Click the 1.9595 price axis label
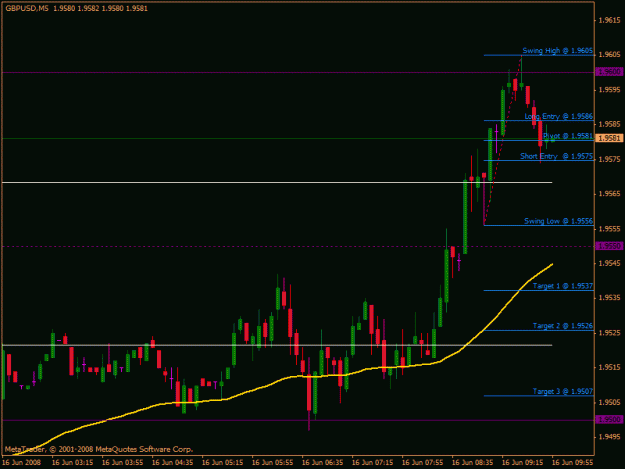625x469 pixels. (x=610, y=90)
